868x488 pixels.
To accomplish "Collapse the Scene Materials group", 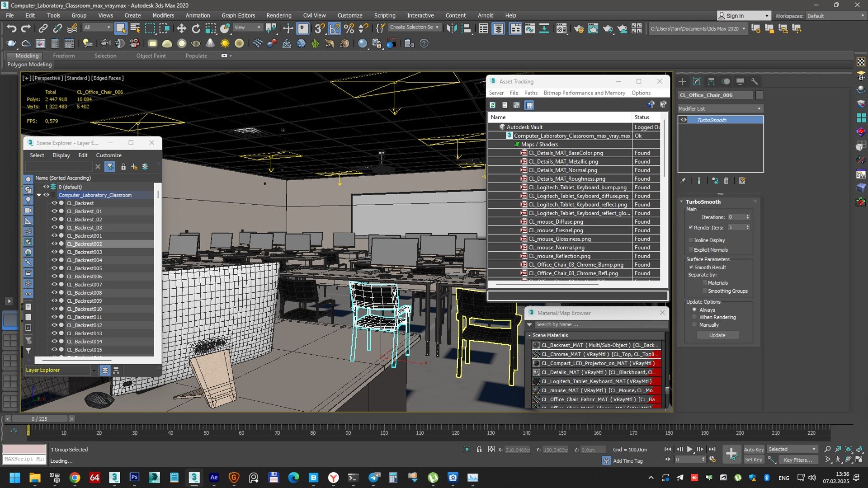I will pos(529,335).
